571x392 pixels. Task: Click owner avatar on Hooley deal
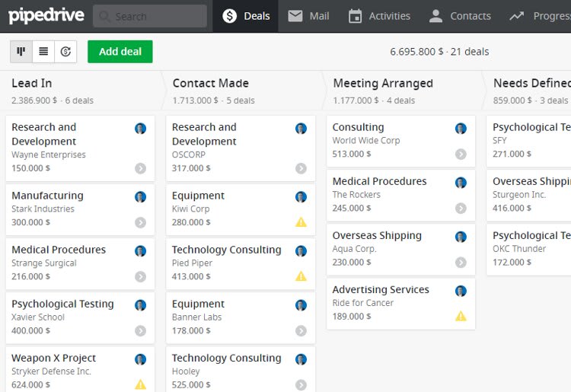[301, 359]
